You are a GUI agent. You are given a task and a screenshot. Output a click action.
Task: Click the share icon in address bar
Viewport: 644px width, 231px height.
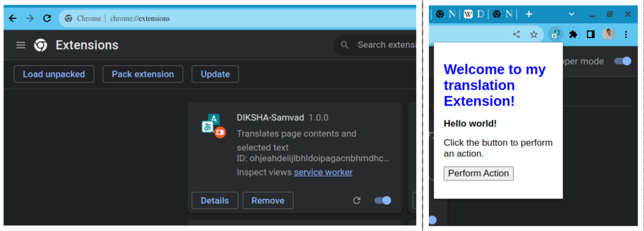coord(517,34)
